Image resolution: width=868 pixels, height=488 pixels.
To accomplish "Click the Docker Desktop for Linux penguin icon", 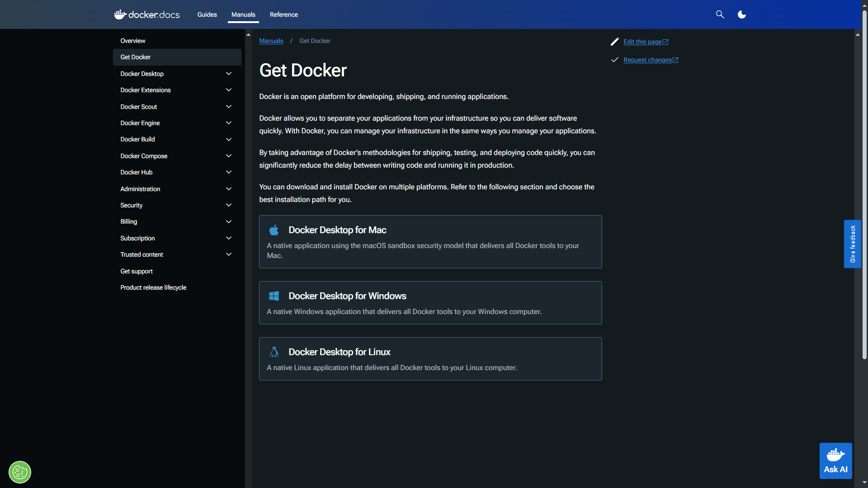I will tap(274, 352).
